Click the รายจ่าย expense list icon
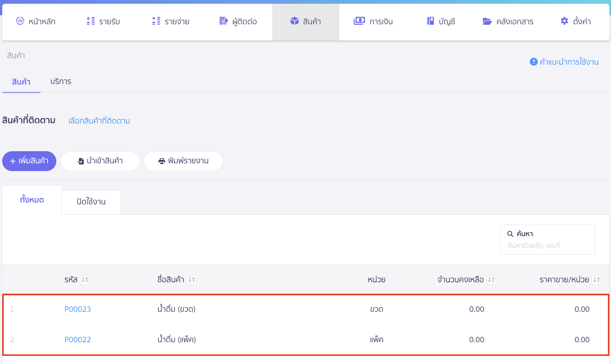This screenshot has height=364, width=611. 156,21
